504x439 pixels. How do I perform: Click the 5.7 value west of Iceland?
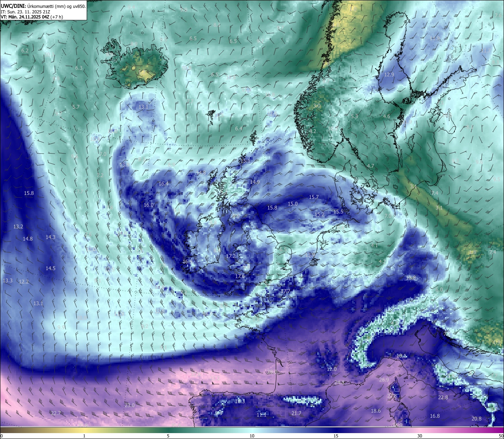pos(76,107)
